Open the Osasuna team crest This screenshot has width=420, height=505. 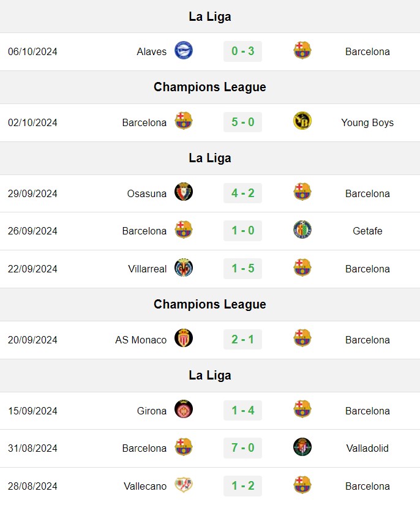pos(184,192)
